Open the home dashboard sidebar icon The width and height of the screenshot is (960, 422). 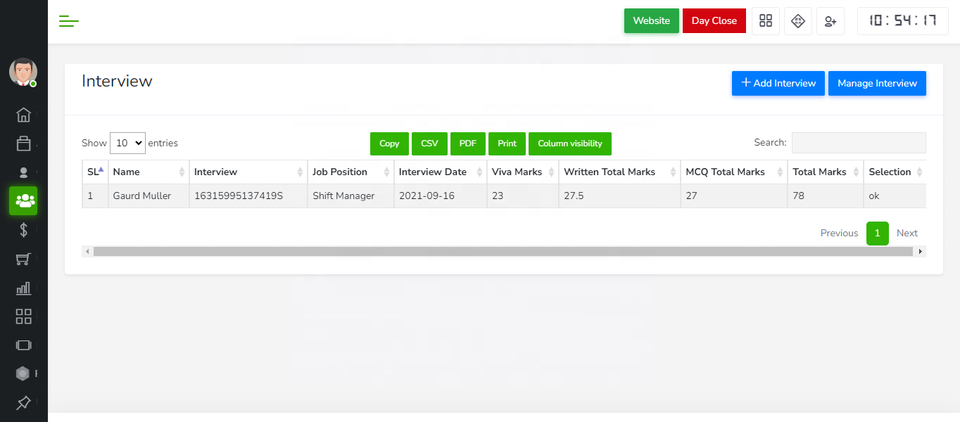24,115
